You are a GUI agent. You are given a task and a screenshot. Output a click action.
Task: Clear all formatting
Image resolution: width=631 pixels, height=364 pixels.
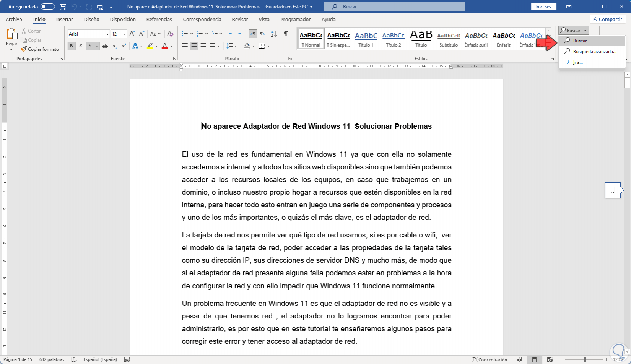[x=171, y=34]
